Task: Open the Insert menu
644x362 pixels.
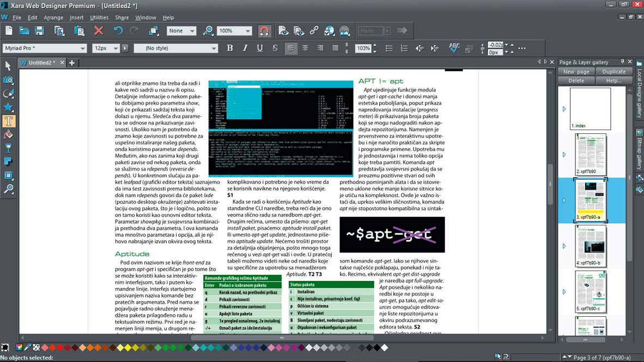Action: coord(76,17)
